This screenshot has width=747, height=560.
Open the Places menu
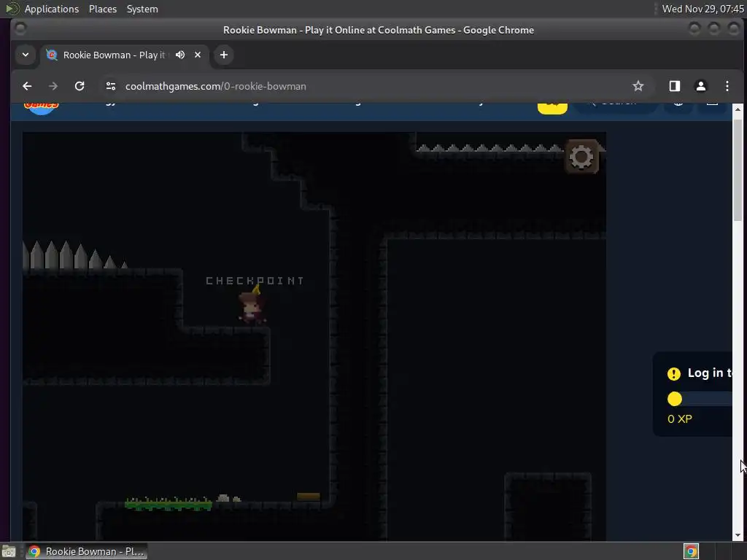click(102, 9)
